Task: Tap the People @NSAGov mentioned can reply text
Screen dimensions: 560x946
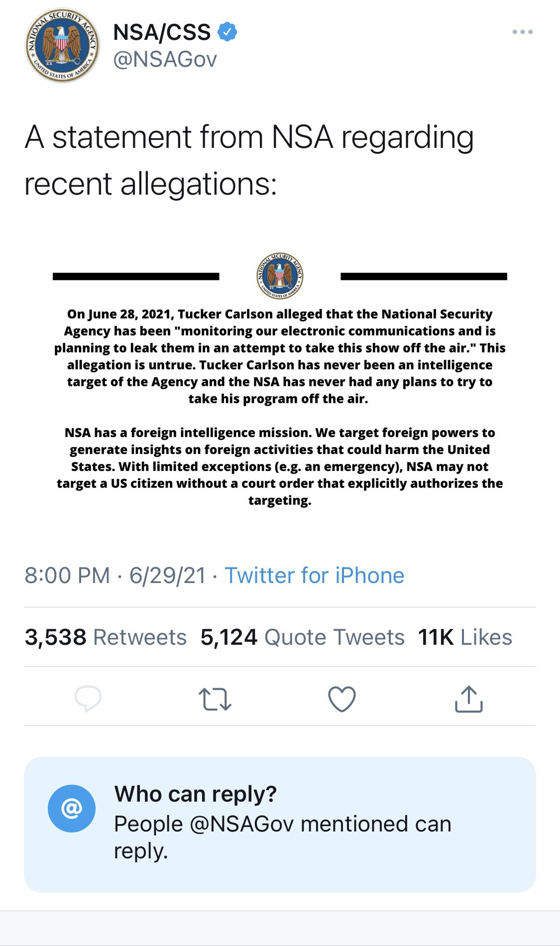Action: coord(283,837)
